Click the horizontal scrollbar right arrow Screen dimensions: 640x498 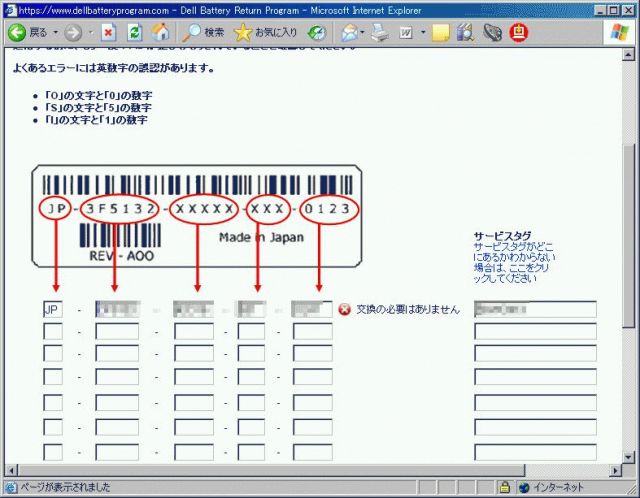(x=615, y=470)
